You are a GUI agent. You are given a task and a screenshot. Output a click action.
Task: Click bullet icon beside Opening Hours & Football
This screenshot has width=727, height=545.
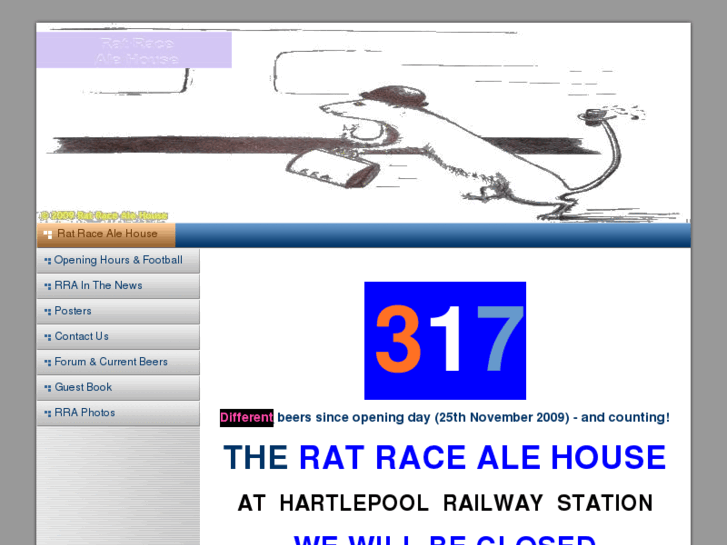[48, 261]
